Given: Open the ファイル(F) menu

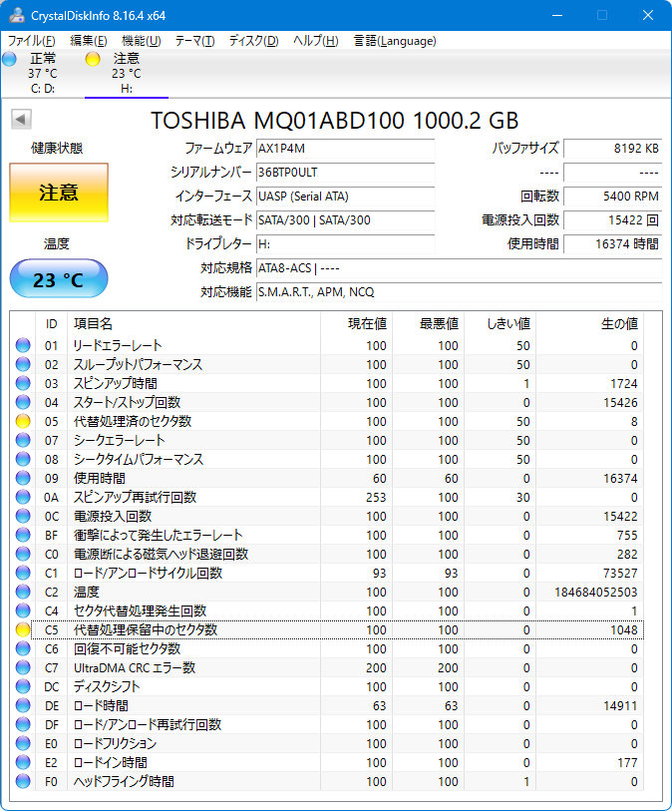Looking at the screenshot, I should [31, 41].
